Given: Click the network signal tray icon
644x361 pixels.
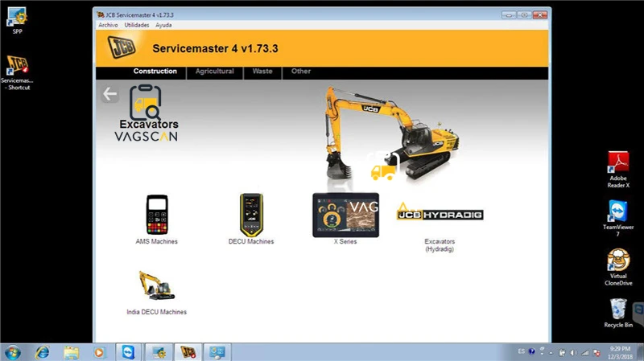Looking at the screenshot, I should point(585,353).
